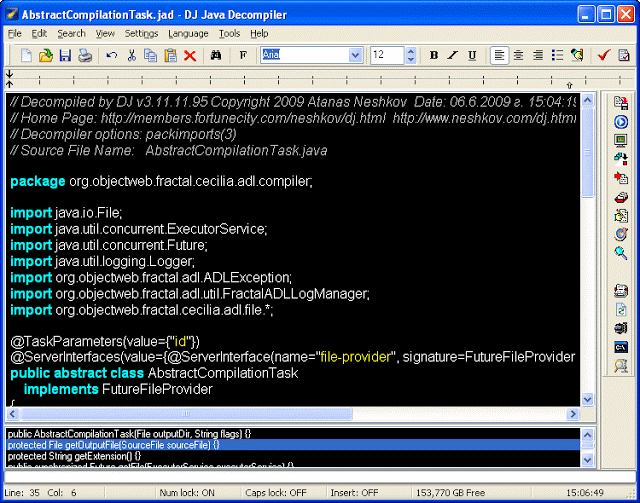Open the font dialog with the F icon
The width and height of the screenshot is (640, 503).
(243, 55)
